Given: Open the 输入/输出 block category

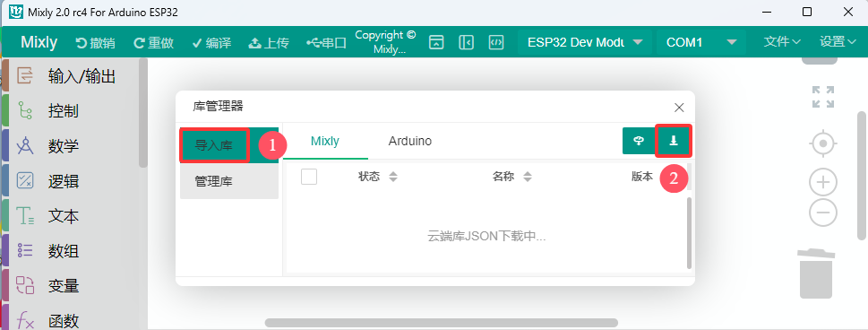Looking at the screenshot, I should (73, 76).
